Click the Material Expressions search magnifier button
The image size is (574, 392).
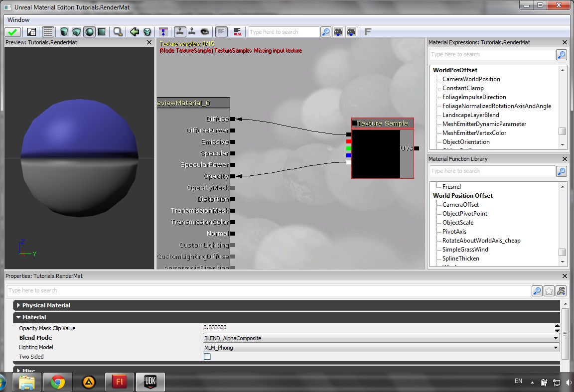pos(561,55)
